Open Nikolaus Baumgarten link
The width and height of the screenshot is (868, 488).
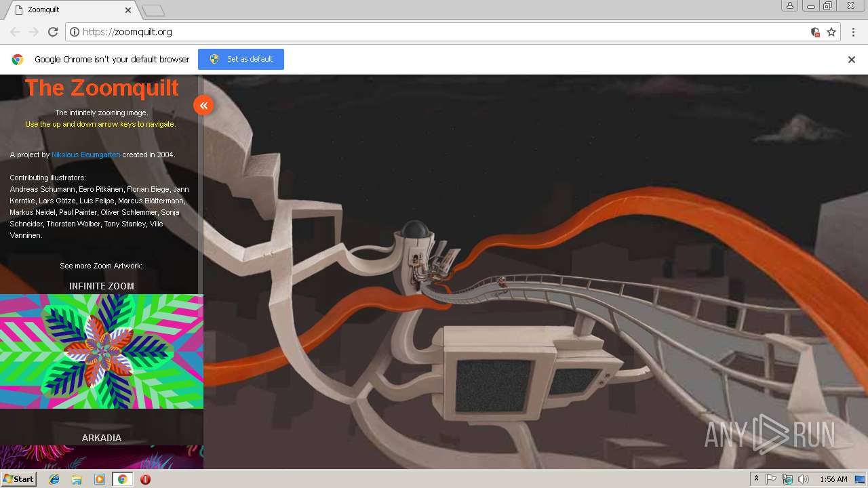[86, 155]
